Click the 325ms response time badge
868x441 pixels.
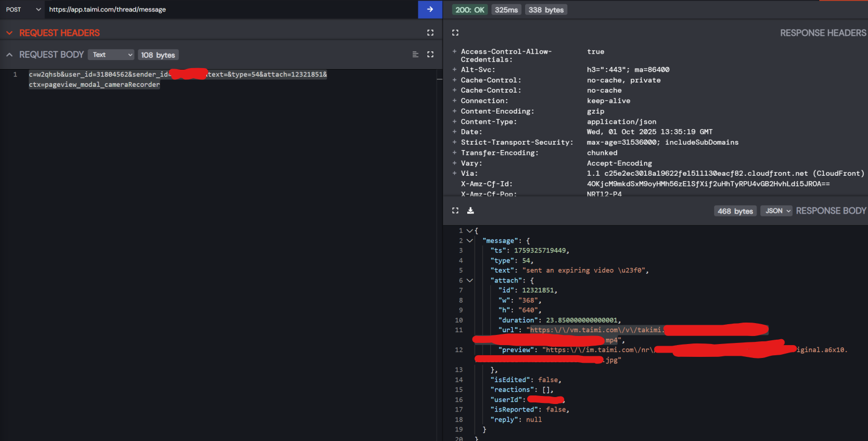point(506,10)
